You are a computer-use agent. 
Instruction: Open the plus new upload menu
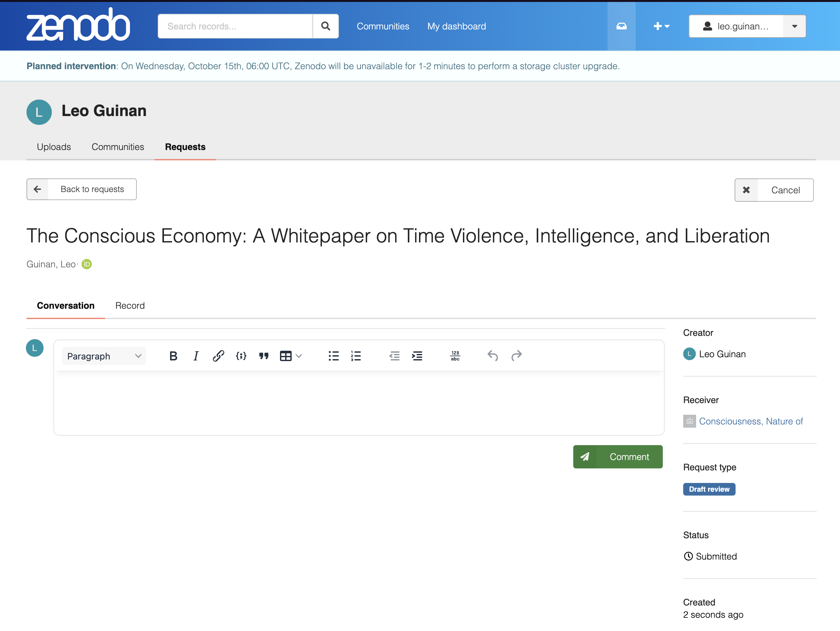(x=661, y=26)
